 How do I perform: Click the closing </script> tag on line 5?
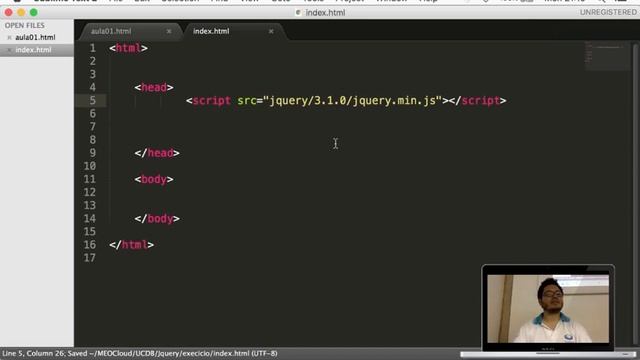(478, 100)
